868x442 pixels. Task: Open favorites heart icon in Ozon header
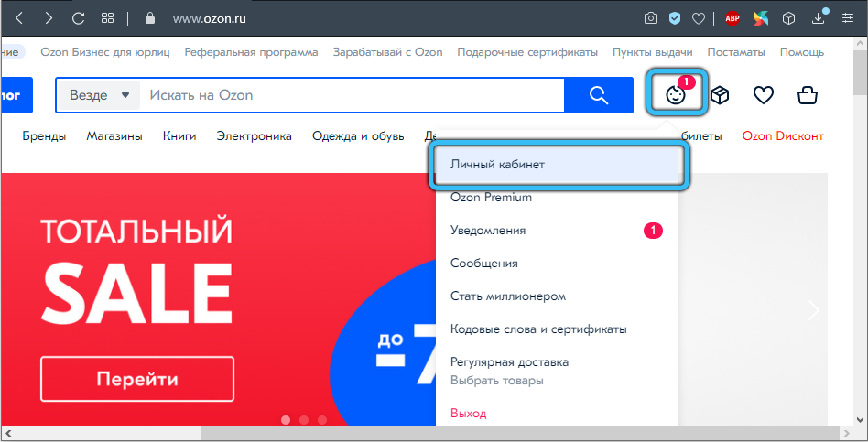(x=763, y=95)
